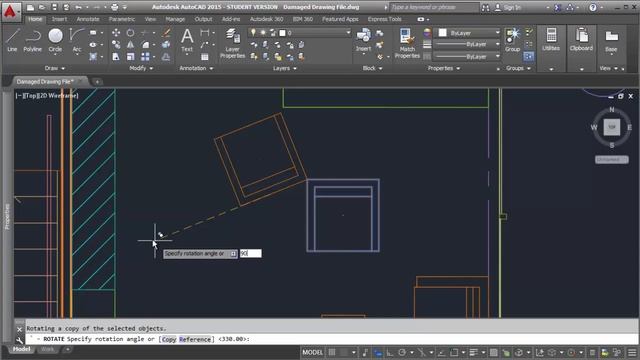Expand the Layers panel
Image resolution: width=640 pixels, height=360 pixels.
(x=284, y=68)
